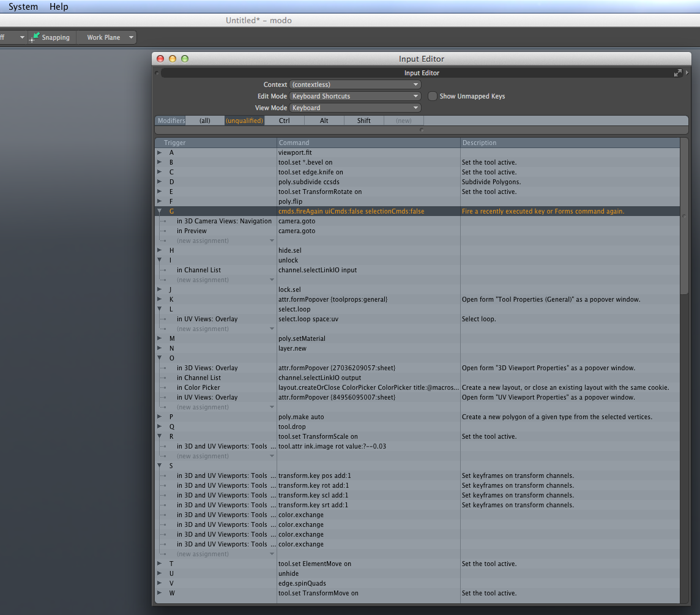Select the Alt modifier tab
Screen dimensions: 700x615
pyautogui.click(x=324, y=121)
